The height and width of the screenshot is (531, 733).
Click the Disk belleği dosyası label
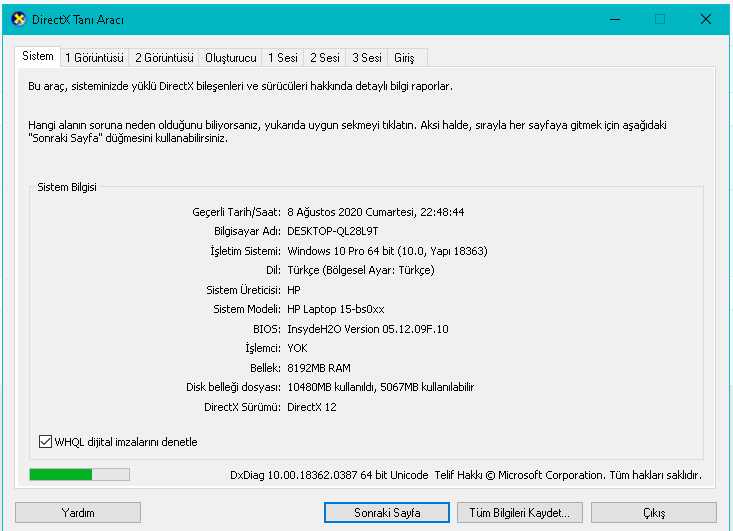tap(233, 387)
